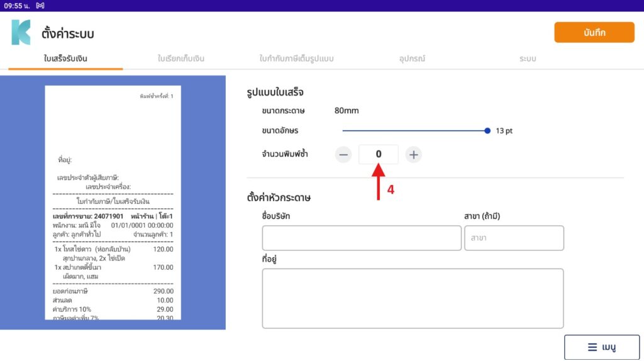Viewport: 644px width, 361px height.
Task: Click the font size slider track
Action: [x=415, y=131]
